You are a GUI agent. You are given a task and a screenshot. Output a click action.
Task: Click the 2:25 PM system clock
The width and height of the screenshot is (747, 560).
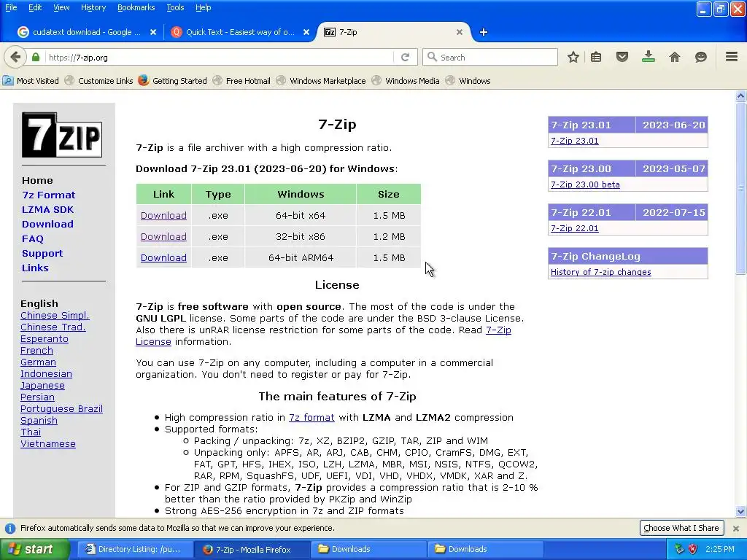coord(720,549)
